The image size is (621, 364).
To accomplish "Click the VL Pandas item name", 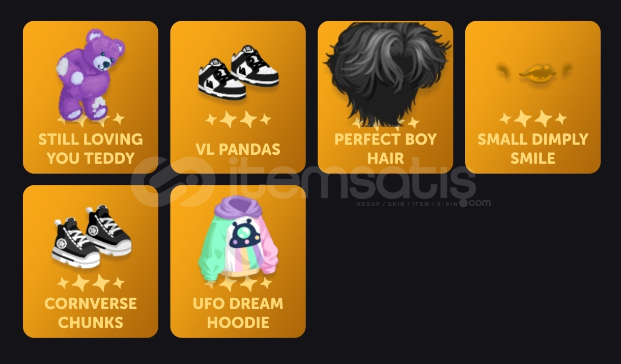I will point(238,149).
